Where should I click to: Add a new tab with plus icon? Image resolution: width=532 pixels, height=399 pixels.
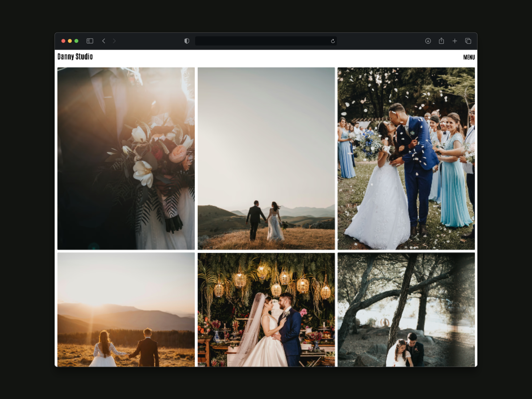tap(455, 41)
